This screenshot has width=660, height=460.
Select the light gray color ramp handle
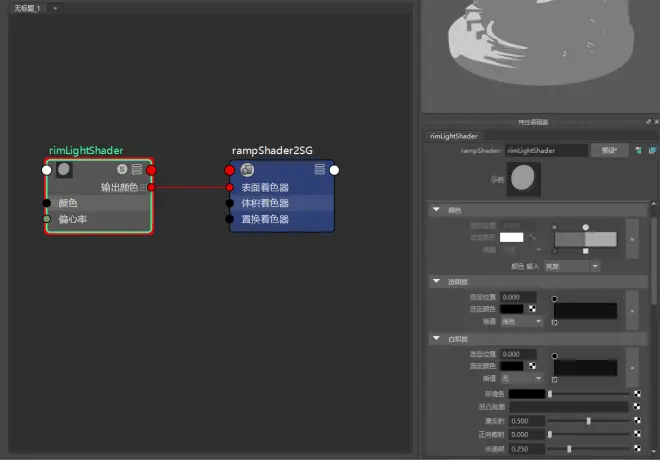(585, 227)
